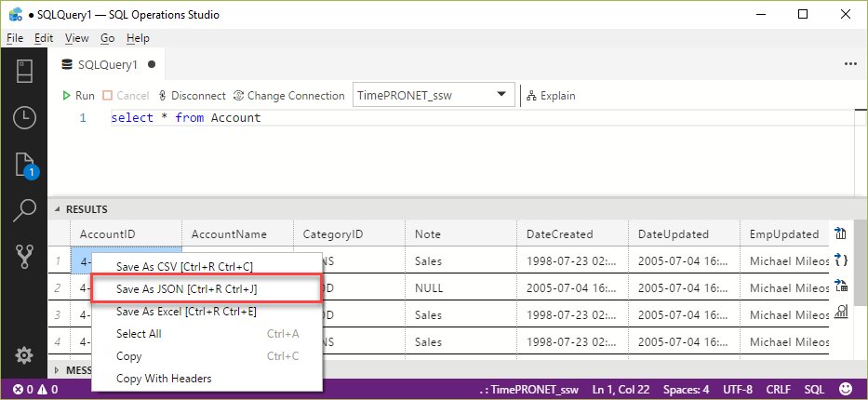Open the Manage gear icon in the sidebar
This screenshot has width=868, height=400.
pyautogui.click(x=24, y=355)
